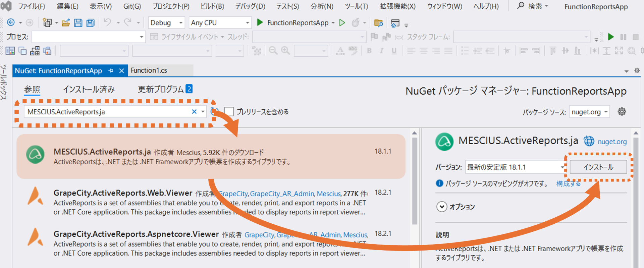Click the Undo arrow icon

tap(107, 22)
